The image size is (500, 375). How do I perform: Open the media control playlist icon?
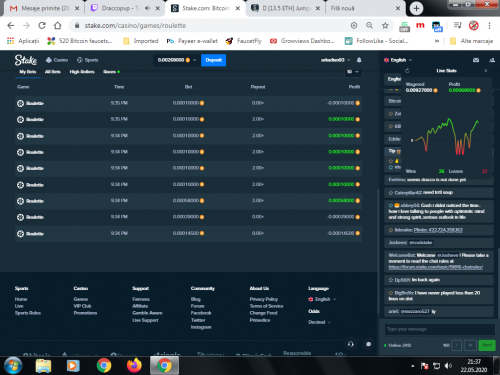click(x=458, y=25)
